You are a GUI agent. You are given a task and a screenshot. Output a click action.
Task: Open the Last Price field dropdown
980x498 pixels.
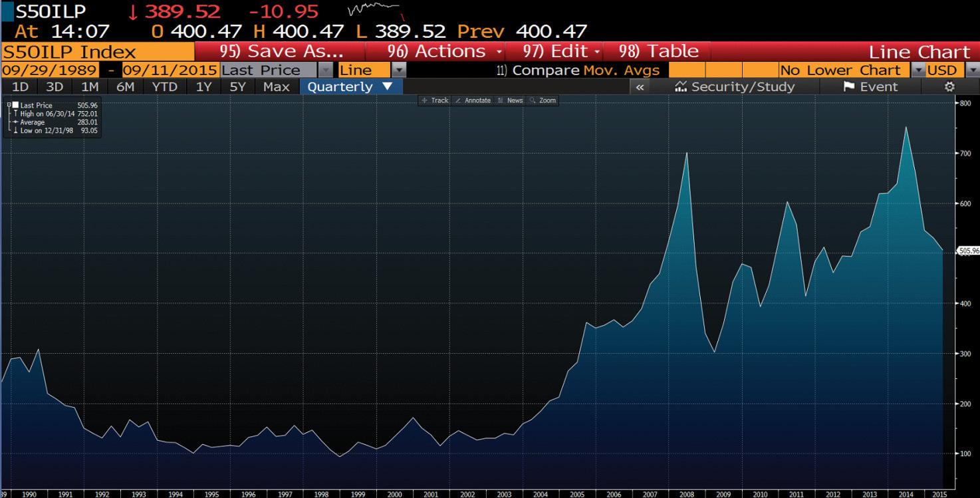[325, 70]
